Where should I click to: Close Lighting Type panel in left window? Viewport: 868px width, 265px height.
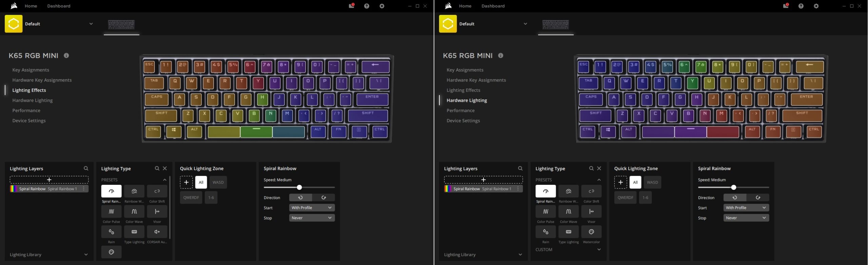coord(165,168)
